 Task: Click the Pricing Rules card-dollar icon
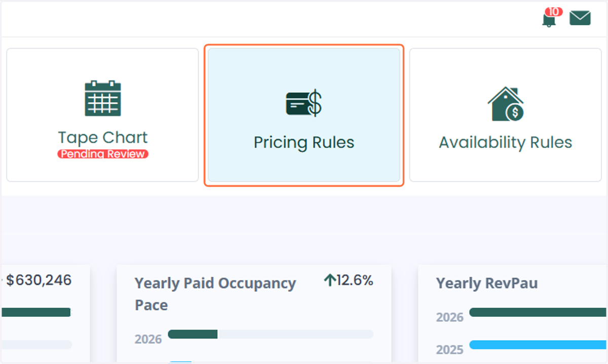tap(304, 103)
